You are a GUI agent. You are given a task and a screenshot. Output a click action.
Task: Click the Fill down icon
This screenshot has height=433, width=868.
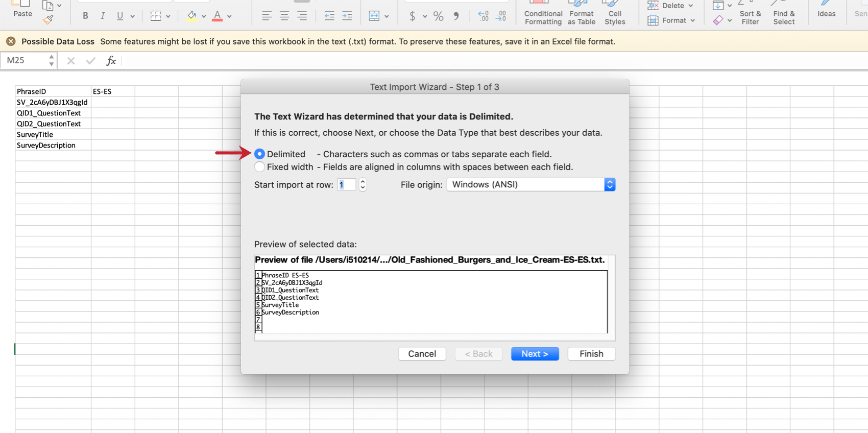click(x=718, y=6)
